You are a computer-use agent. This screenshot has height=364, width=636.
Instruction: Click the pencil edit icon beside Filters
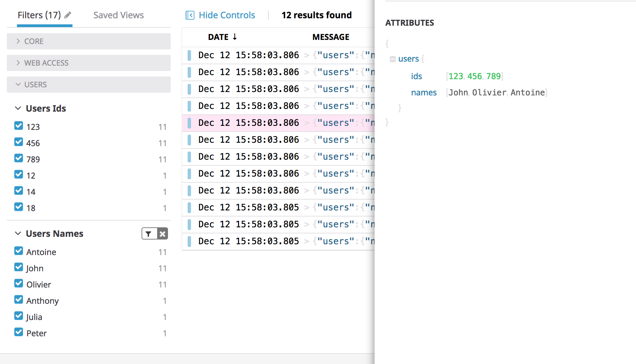point(68,15)
